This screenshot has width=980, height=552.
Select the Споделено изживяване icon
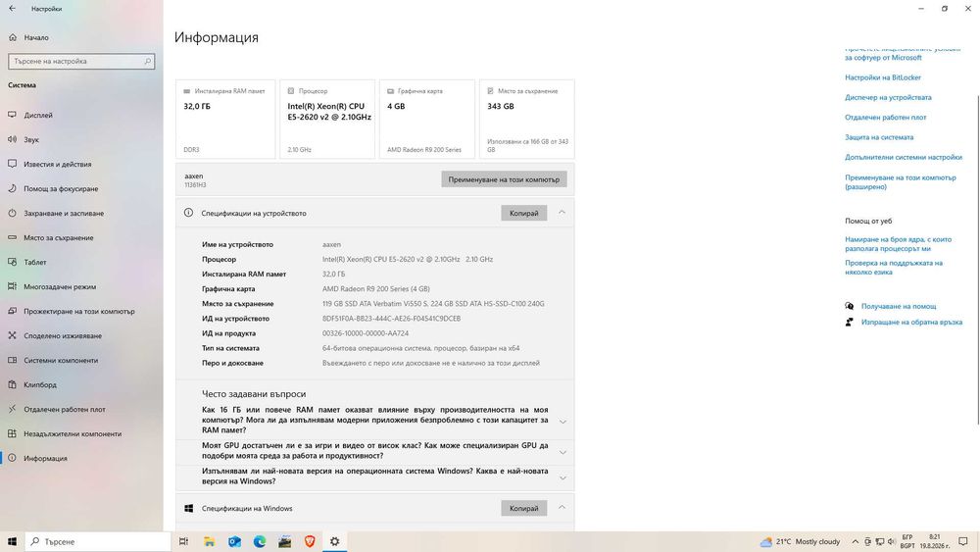pyautogui.click(x=12, y=335)
